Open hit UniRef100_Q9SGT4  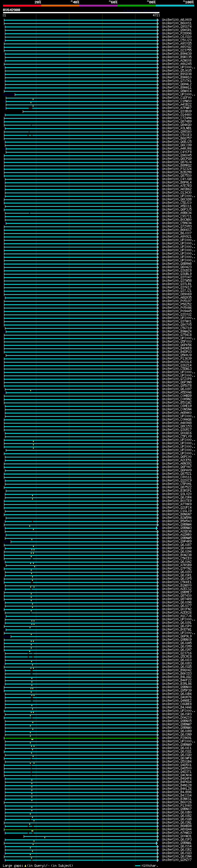point(176,26)
